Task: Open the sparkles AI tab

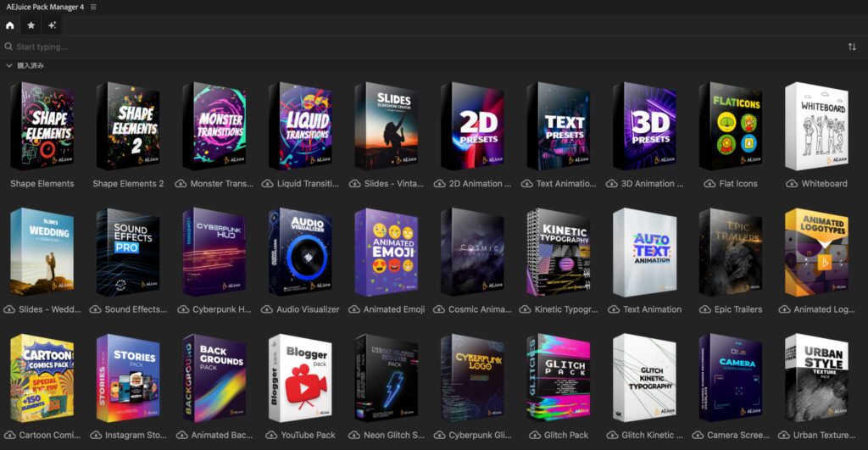Action: coord(53,25)
